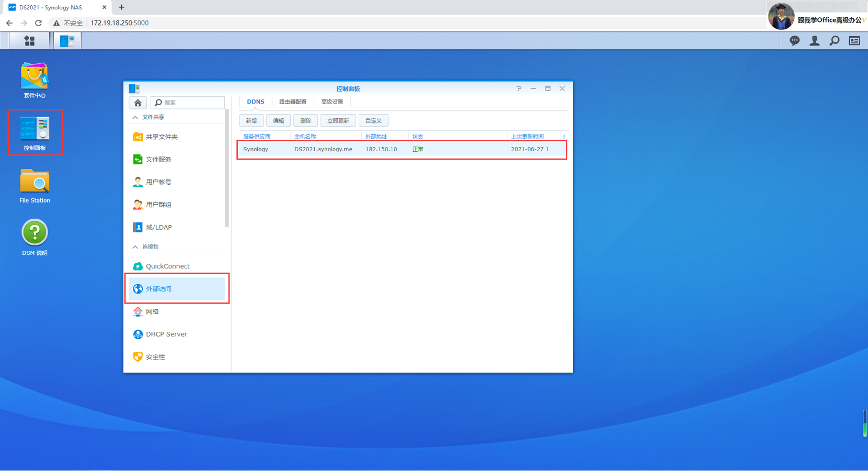The image size is (868, 471).
Task: Open Control Panel help question mark
Action: (x=519, y=88)
